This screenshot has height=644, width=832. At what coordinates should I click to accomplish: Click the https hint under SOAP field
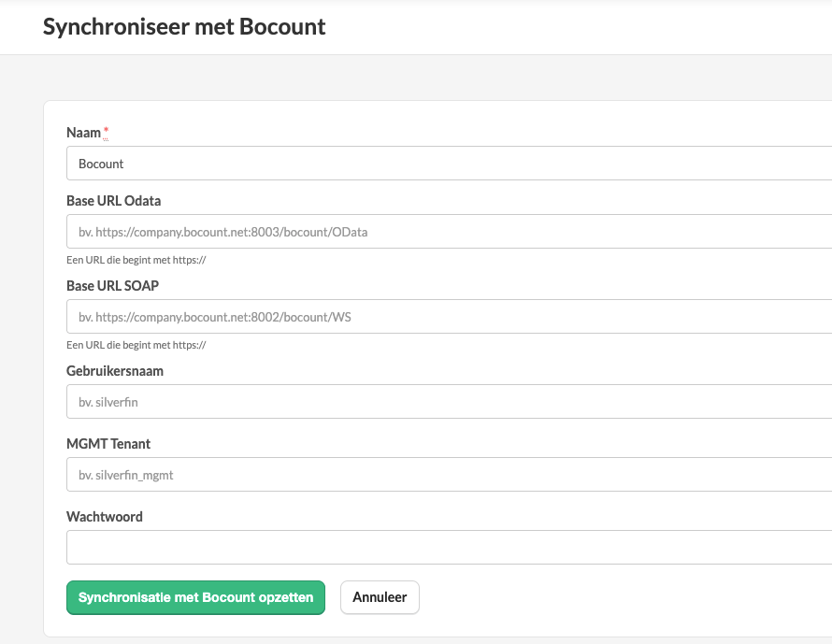point(136,345)
